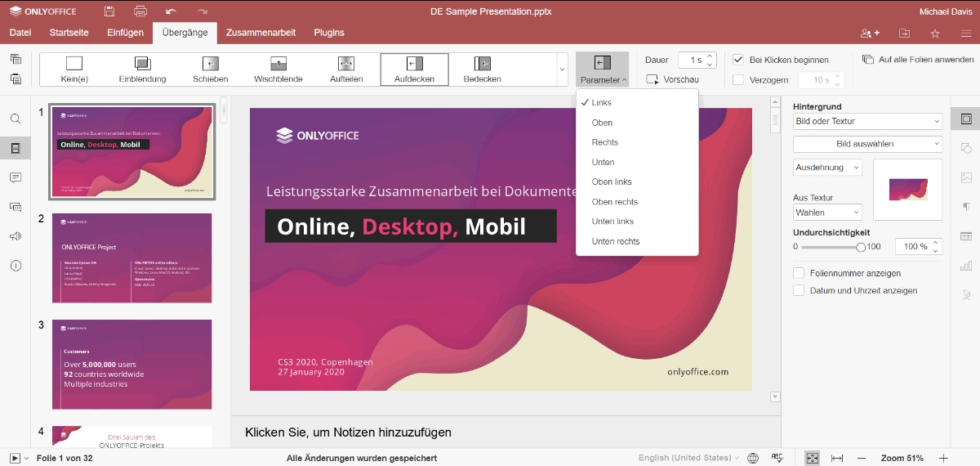
Task: Uncheck Bei Klicken beginnen checkbox
Action: click(x=738, y=60)
